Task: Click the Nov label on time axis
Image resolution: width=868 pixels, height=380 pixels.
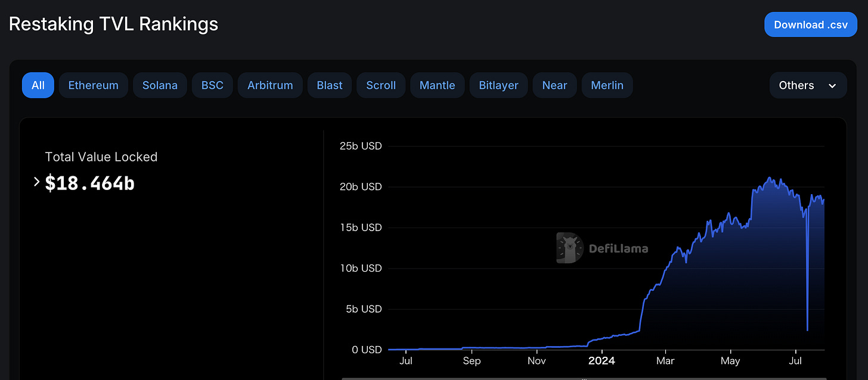Action: (537, 361)
